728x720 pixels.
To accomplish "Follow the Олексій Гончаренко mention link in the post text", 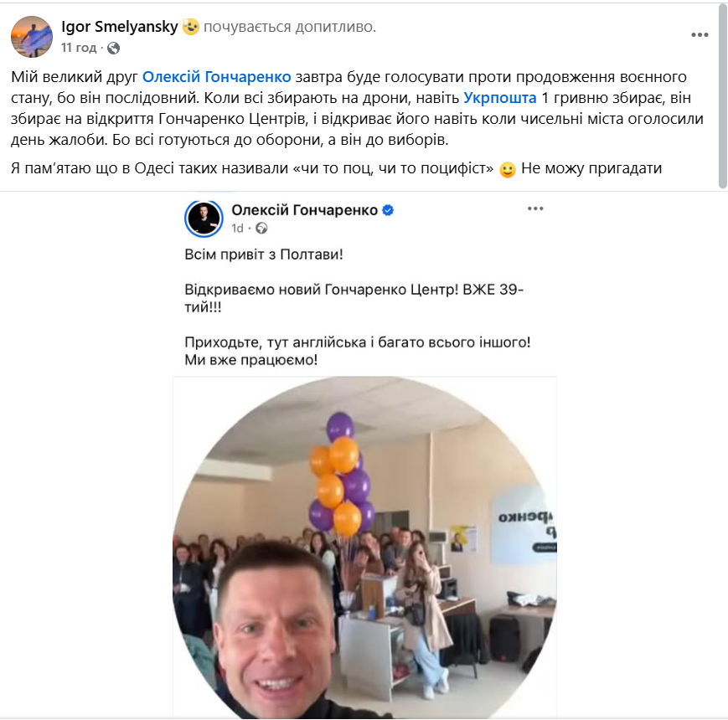I will [x=216, y=76].
